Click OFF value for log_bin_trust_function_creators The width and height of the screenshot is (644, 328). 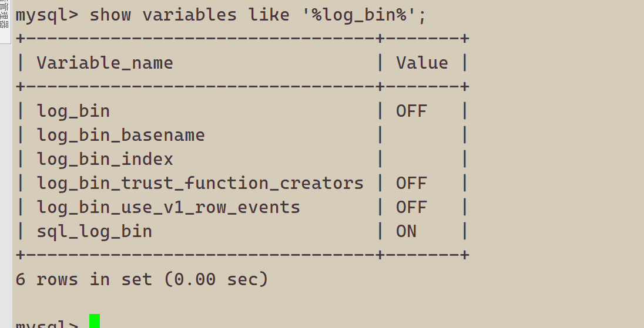coord(411,183)
